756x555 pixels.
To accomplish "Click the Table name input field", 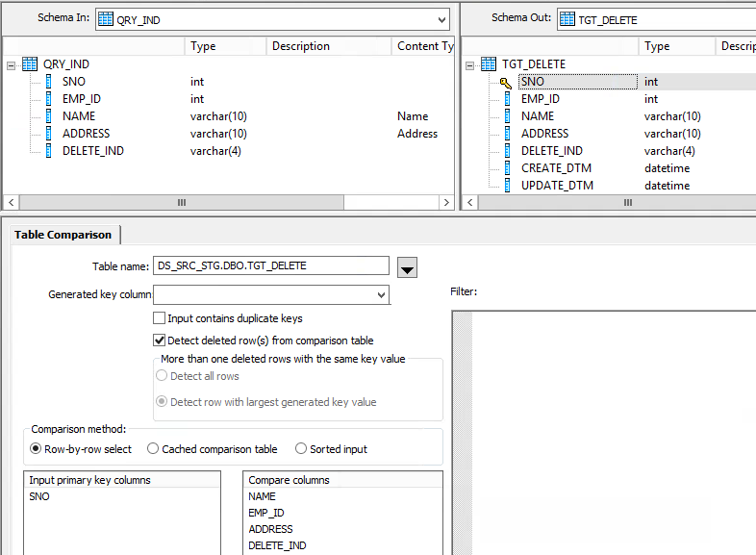I will [270, 266].
